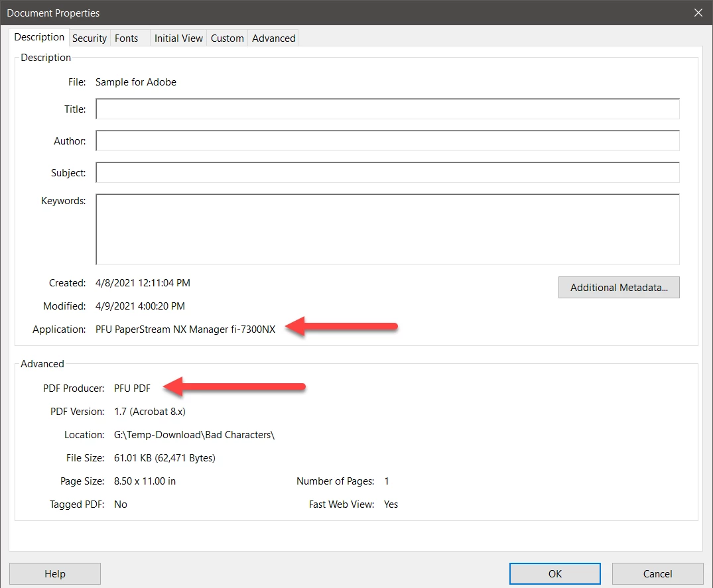The width and height of the screenshot is (713, 588).
Task: Click File Size value 61.01 KB
Action: point(164,458)
